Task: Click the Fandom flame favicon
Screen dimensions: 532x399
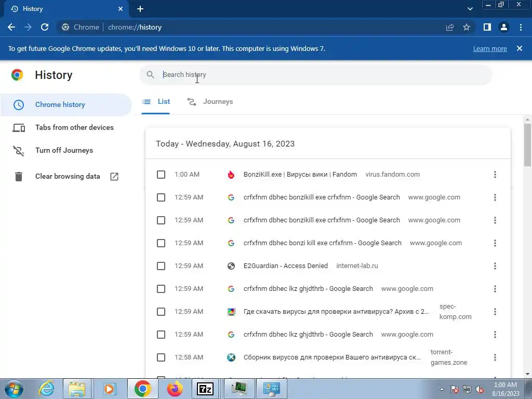Action: (x=231, y=175)
